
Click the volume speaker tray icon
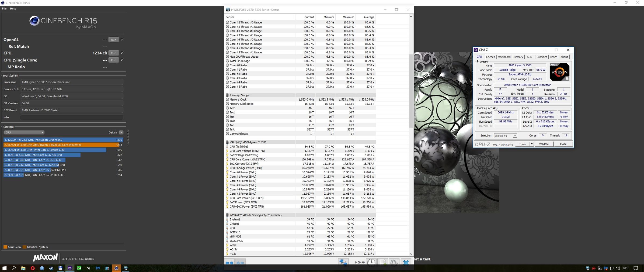click(618, 268)
